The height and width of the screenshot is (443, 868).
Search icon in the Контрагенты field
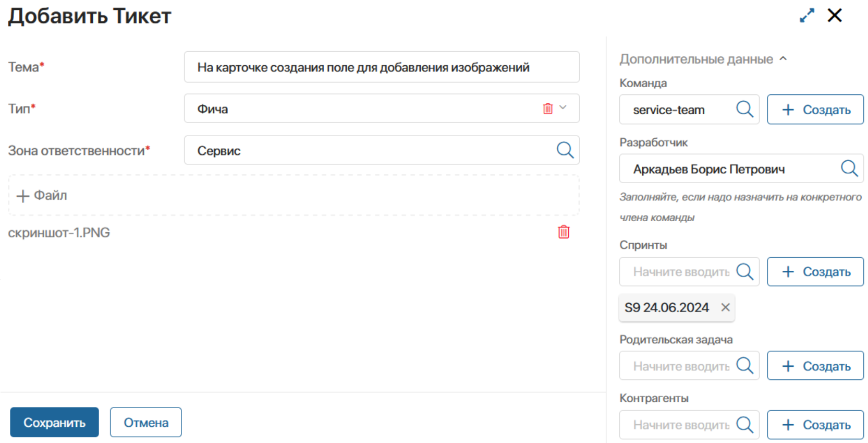click(x=744, y=425)
